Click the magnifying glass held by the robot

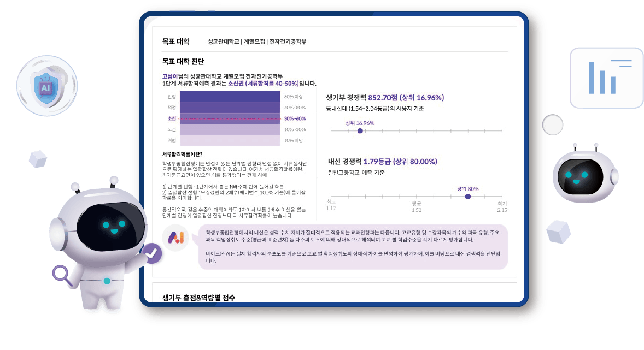[62, 275]
